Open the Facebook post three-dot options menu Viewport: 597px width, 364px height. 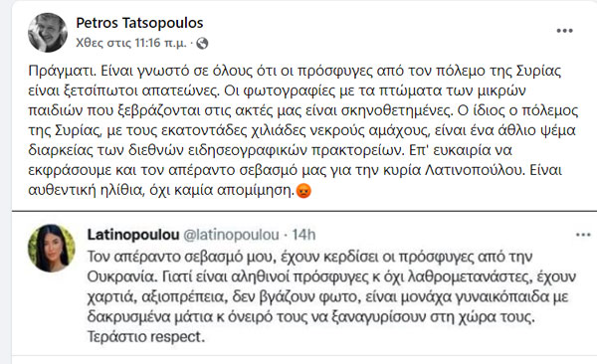(x=564, y=31)
